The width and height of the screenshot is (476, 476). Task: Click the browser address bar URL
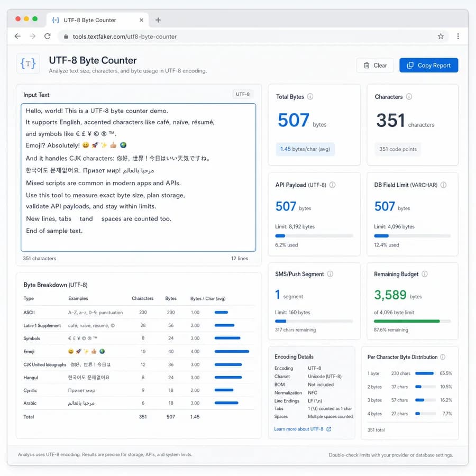[x=124, y=36]
